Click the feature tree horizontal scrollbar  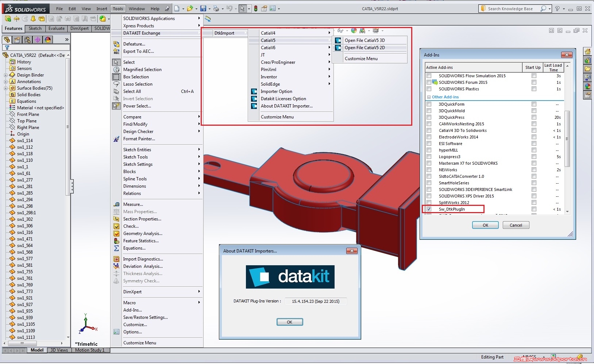(x=22, y=343)
